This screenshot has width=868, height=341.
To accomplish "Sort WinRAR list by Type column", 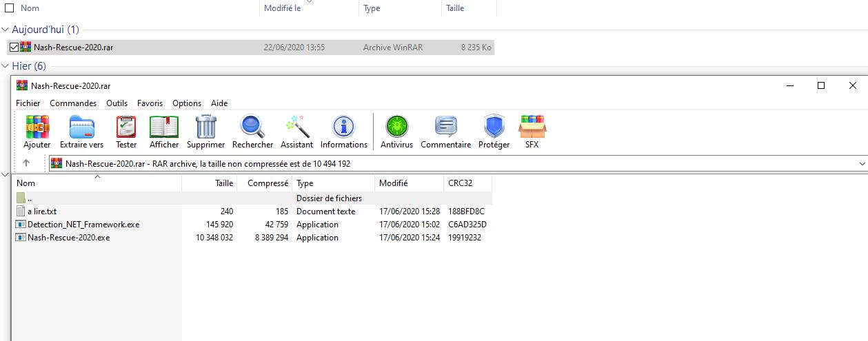I will [x=334, y=183].
